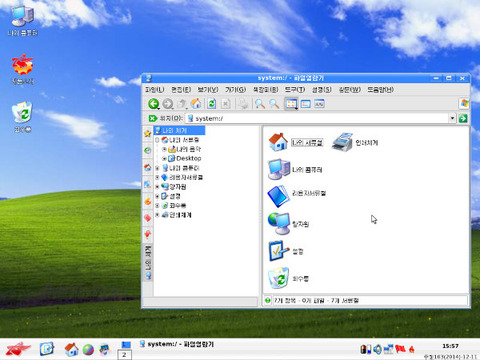The width and height of the screenshot is (480, 360).
Task: Expand the printer system tree node
Action: coord(157,215)
